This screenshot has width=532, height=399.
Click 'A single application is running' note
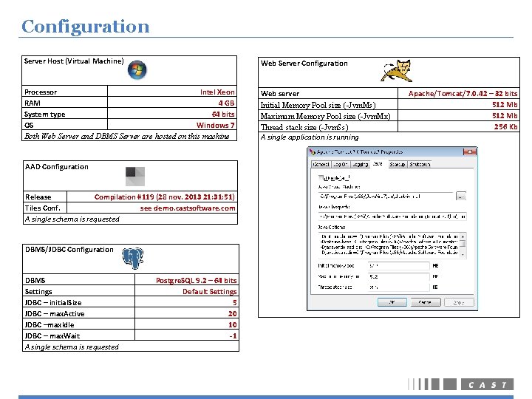[310, 137]
